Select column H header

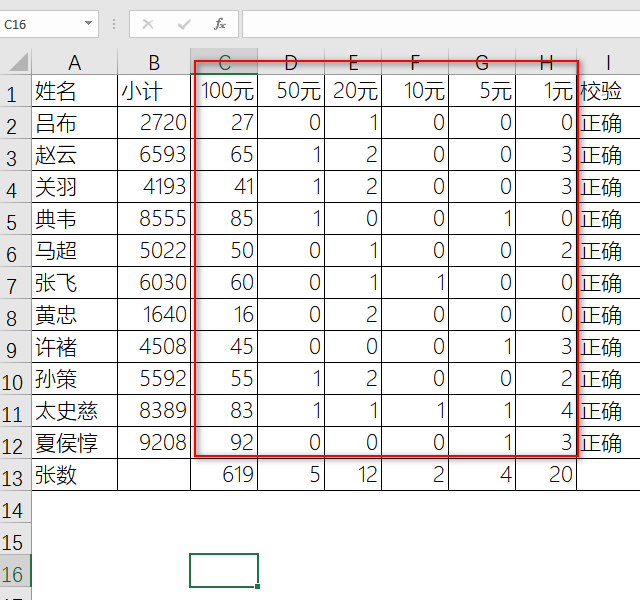coord(546,62)
